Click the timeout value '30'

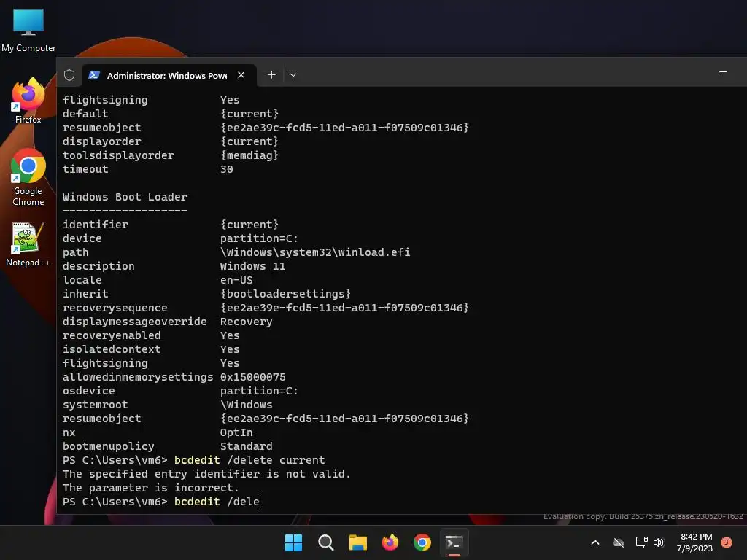[226, 168]
